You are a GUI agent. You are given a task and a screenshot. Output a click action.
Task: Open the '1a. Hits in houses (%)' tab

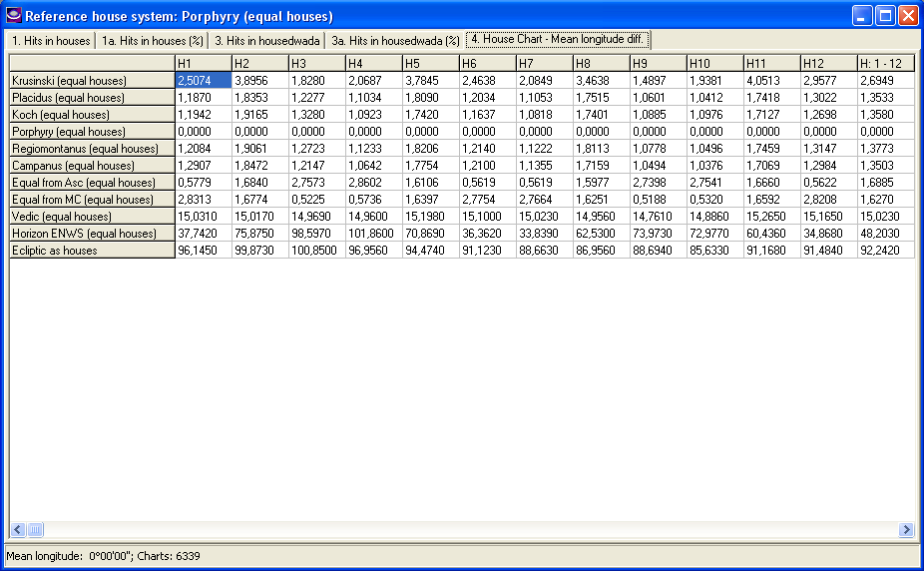click(x=152, y=41)
